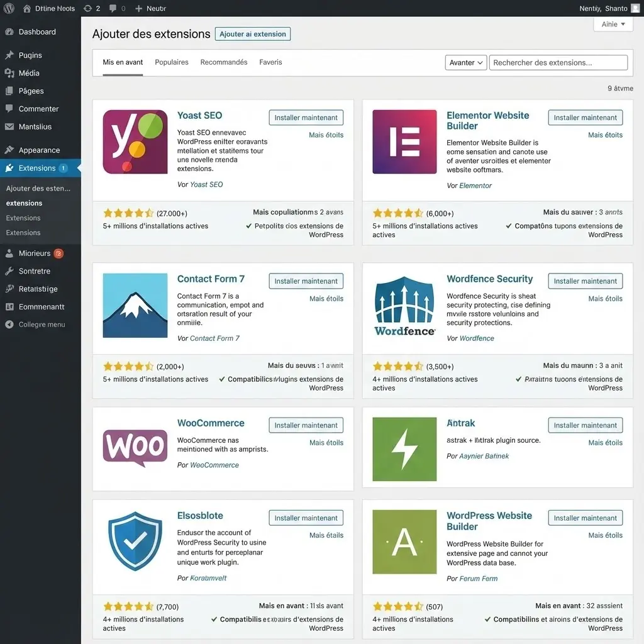The width and height of the screenshot is (644, 644).
Task: Click the Extensions plug icon in the sidebar
Action: point(11,168)
